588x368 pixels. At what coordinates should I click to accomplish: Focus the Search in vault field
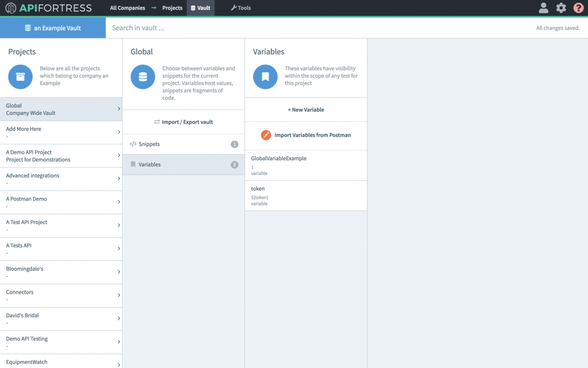pyautogui.click(x=318, y=28)
